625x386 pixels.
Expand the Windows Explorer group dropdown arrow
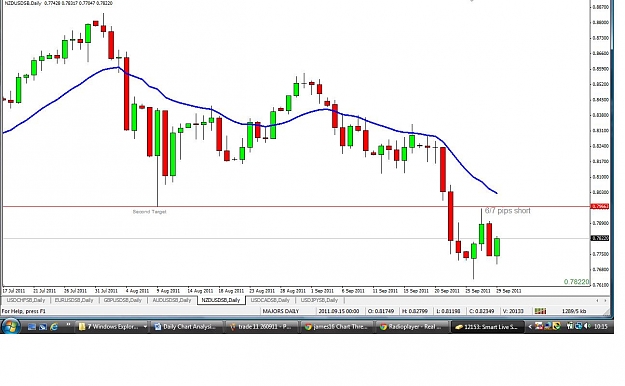click(145, 327)
